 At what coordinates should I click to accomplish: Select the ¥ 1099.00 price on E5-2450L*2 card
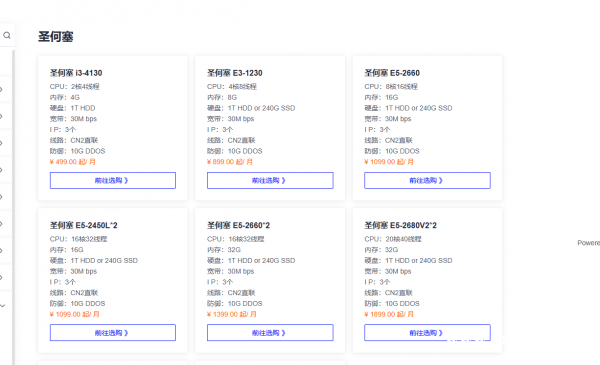[x=75, y=314]
